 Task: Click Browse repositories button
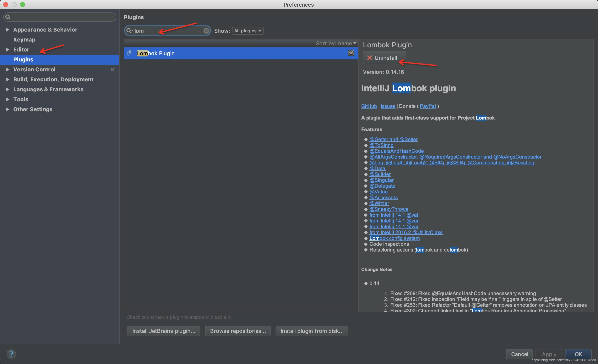238,331
